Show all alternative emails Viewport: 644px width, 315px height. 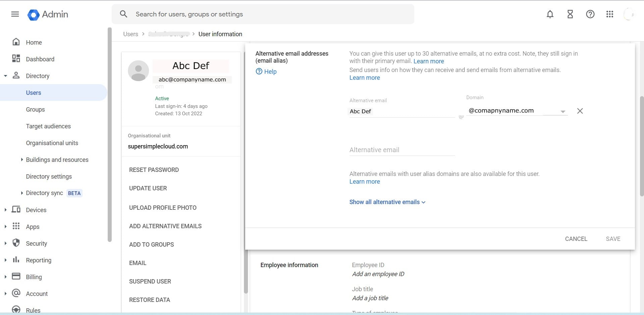coord(387,202)
